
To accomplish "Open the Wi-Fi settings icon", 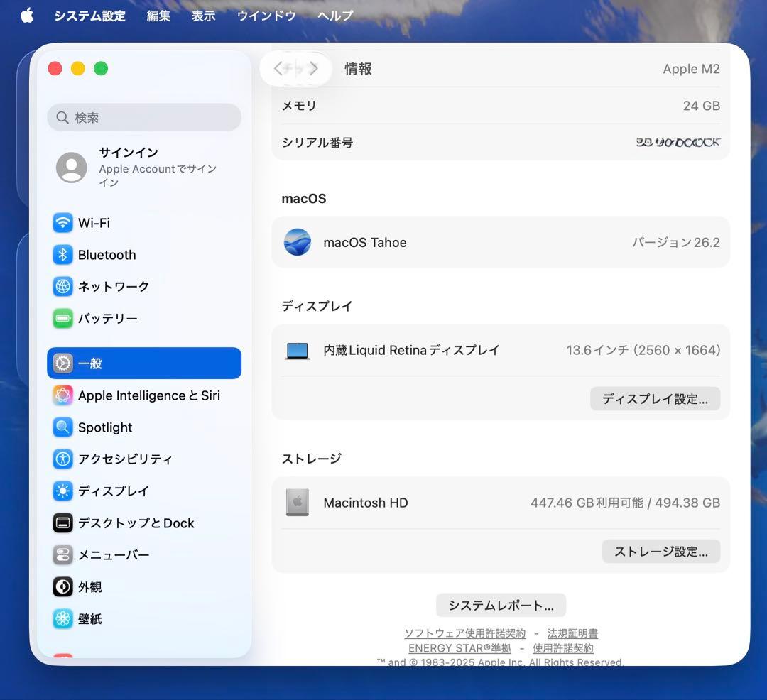I will click(62, 223).
